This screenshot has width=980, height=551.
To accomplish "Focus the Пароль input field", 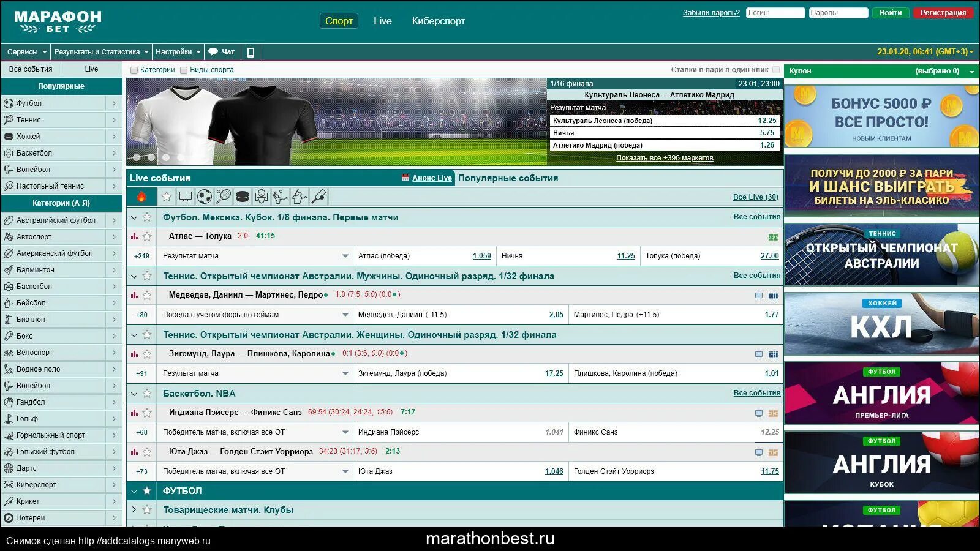I will (839, 13).
